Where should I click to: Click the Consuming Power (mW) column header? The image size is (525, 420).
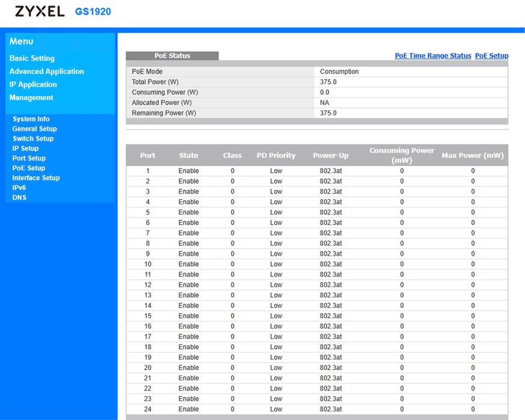[402, 155]
